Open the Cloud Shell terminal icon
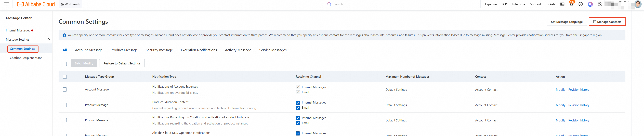 tap(562, 4)
